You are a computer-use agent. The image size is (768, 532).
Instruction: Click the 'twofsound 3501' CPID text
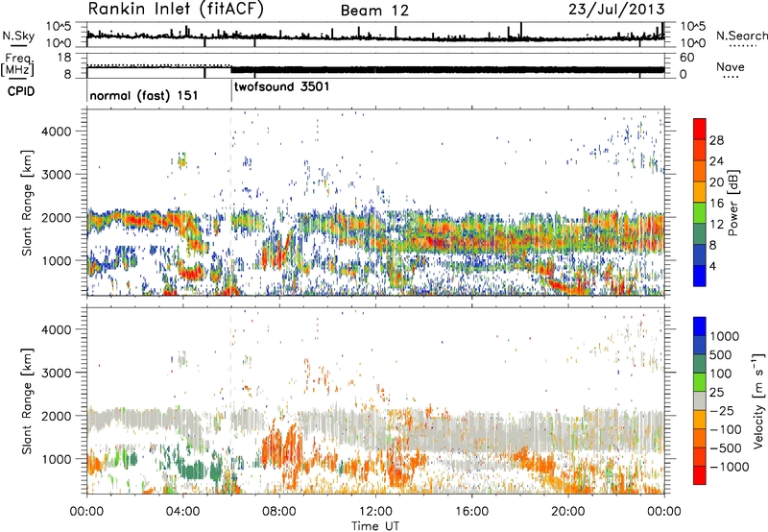click(282, 87)
